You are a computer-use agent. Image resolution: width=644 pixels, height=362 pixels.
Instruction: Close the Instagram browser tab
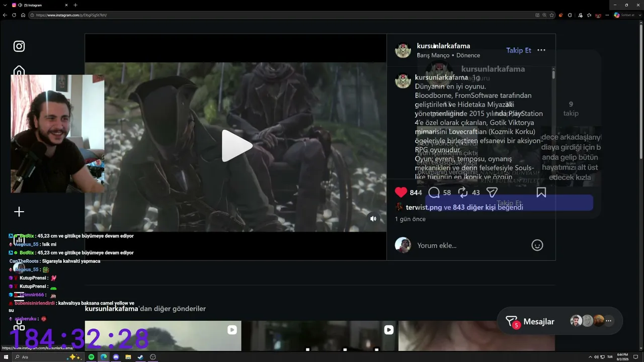[66, 5]
